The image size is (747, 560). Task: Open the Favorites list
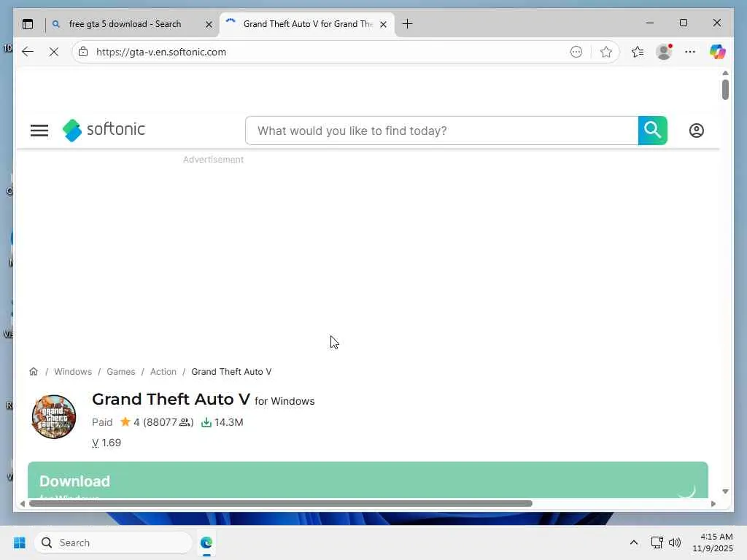(638, 52)
